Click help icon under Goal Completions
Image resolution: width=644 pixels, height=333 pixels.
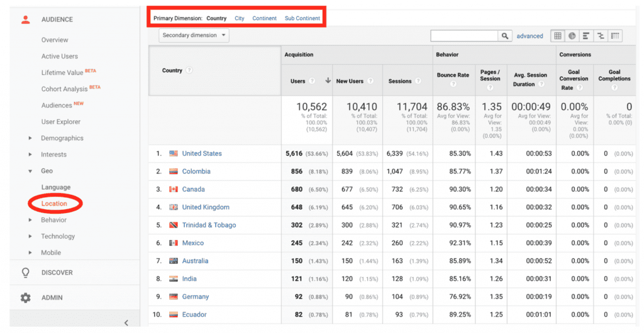[x=614, y=87]
